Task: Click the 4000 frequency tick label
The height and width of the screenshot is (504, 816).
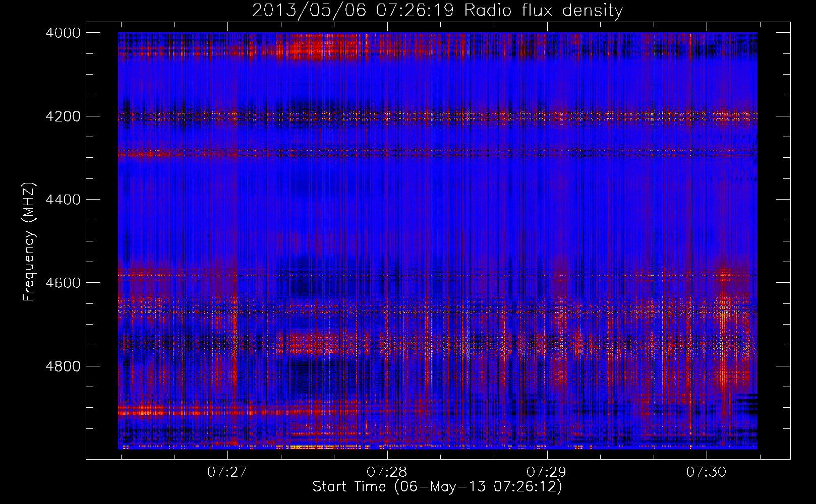Action: point(63,33)
